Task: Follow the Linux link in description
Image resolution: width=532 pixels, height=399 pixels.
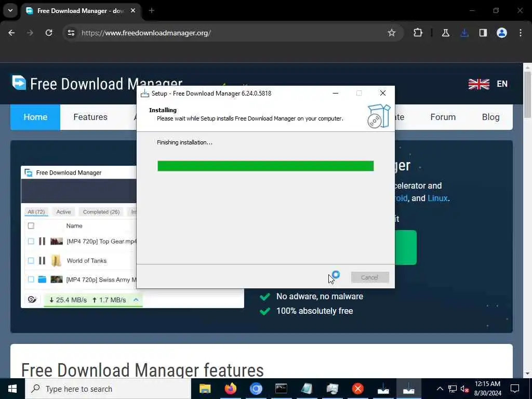Action: 437,198
